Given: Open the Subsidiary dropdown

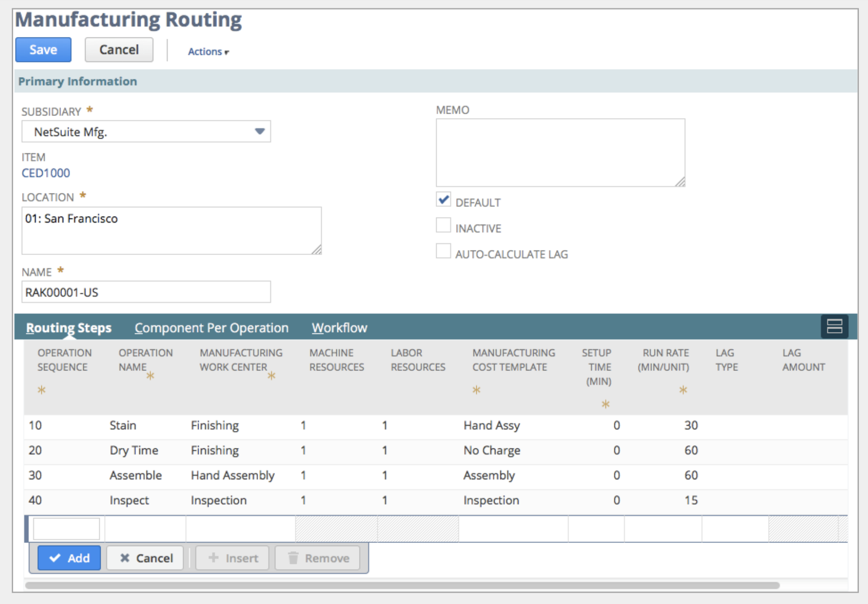Looking at the screenshot, I should click(x=260, y=132).
